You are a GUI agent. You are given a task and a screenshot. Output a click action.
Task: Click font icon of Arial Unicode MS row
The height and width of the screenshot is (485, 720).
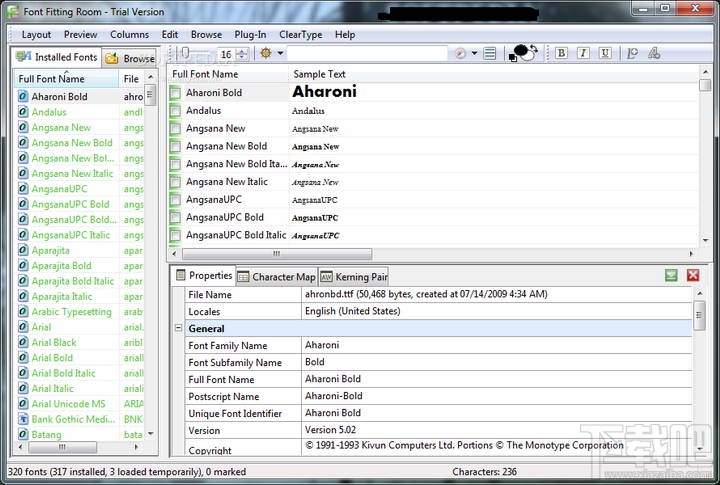(23, 404)
